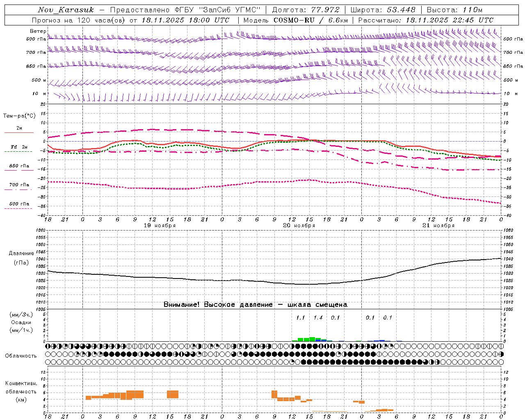Click the "Ветер" wind panel label

(38, 31)
